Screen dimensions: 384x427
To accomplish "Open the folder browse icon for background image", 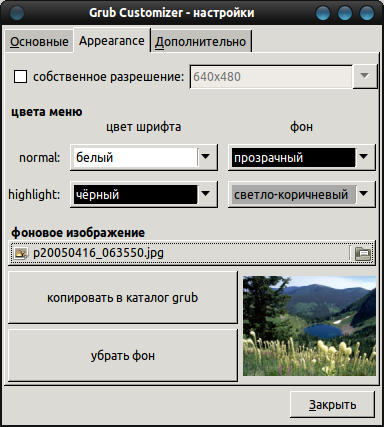I will (363, 253).
